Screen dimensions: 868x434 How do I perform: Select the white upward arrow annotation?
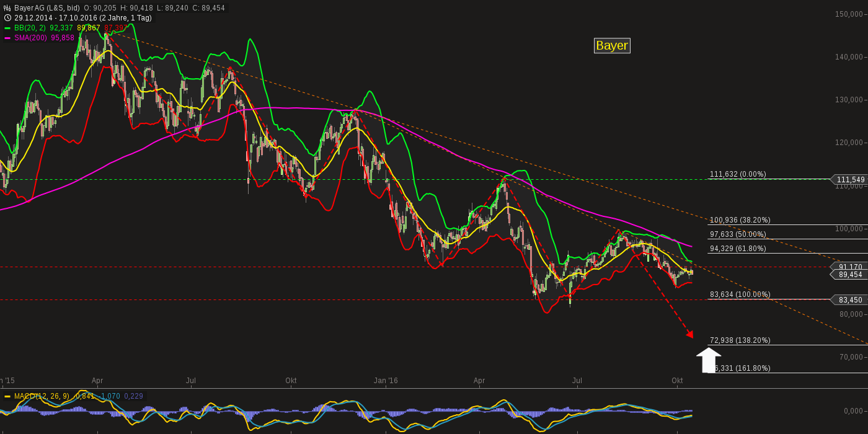[709, 358]
